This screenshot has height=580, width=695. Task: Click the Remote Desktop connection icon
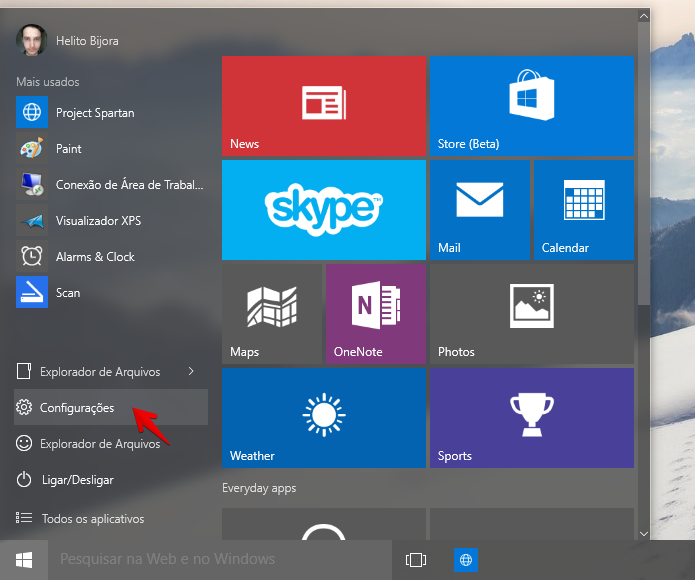pyautogui.click(x=32, y=184)
